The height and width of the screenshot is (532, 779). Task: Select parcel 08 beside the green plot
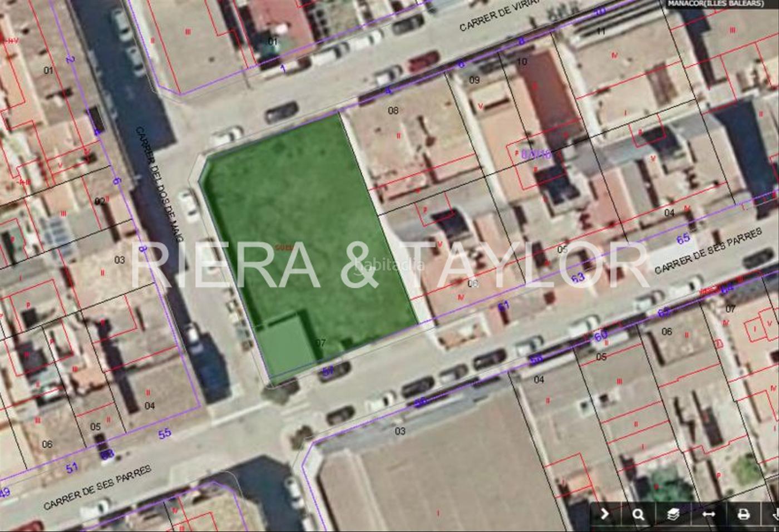[x=393, y=111]
